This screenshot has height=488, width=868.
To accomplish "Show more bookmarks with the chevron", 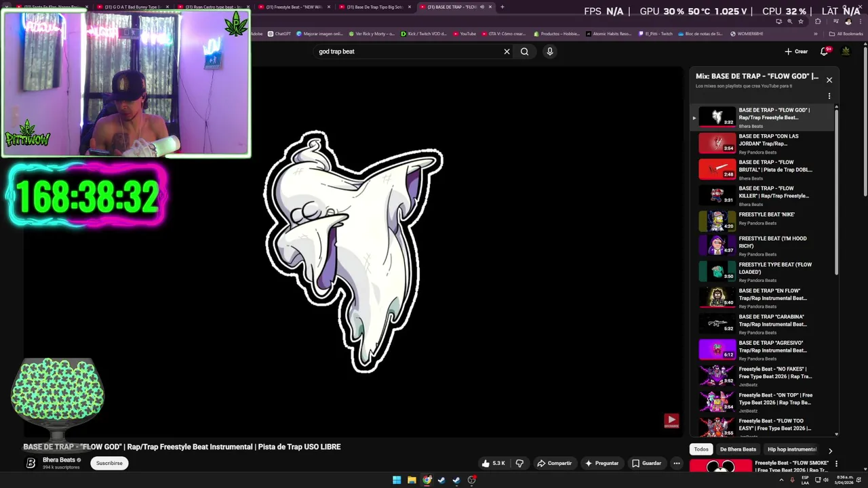I will (816, 34).
